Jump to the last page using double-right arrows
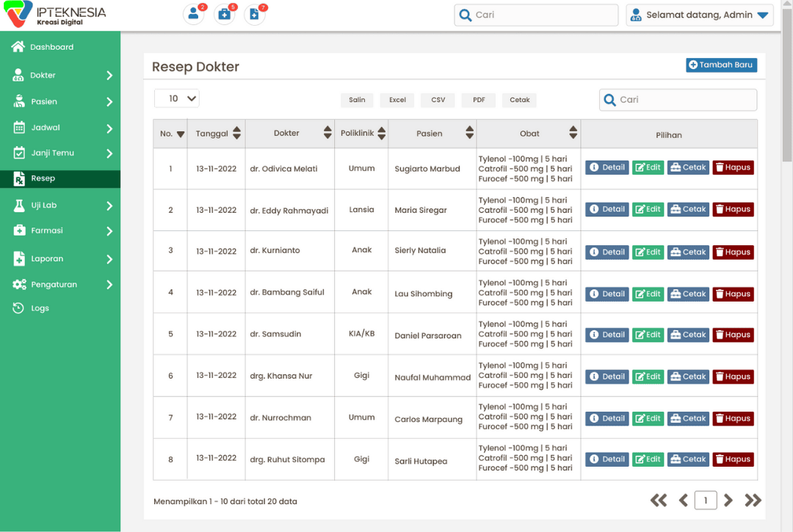This screenshot has width=793, height=532. (x=753, y=500)
